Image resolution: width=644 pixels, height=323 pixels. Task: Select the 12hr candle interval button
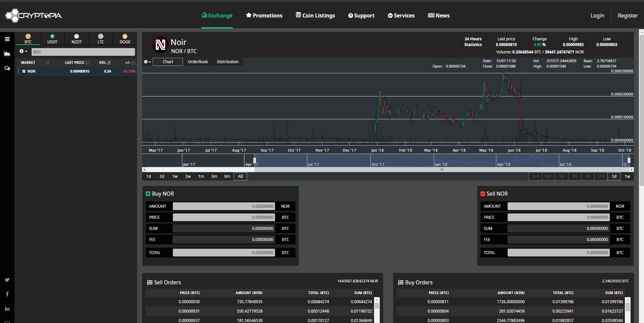tap(601, 176)
